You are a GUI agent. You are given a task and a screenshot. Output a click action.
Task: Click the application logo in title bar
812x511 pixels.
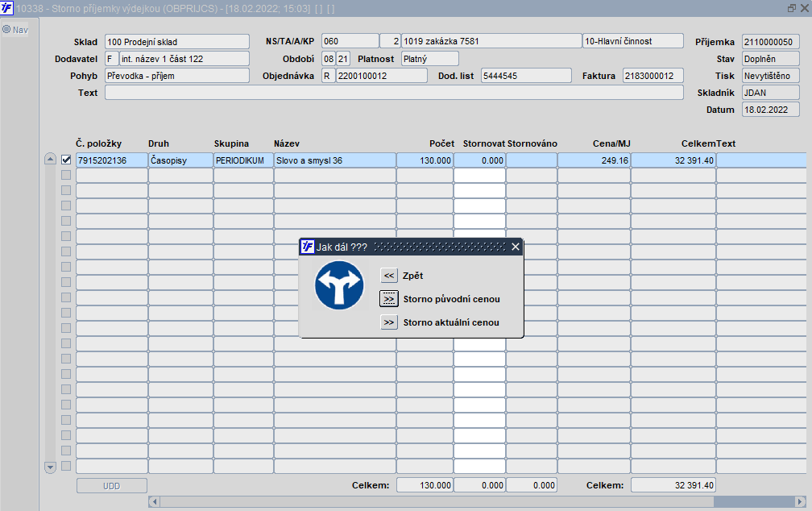tap(7, 7)
